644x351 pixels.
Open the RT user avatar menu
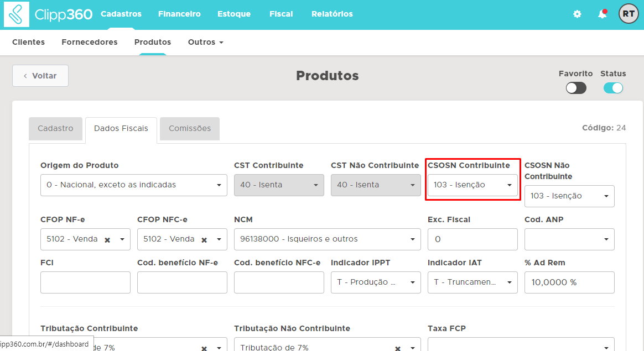click(x=628, y=14)
